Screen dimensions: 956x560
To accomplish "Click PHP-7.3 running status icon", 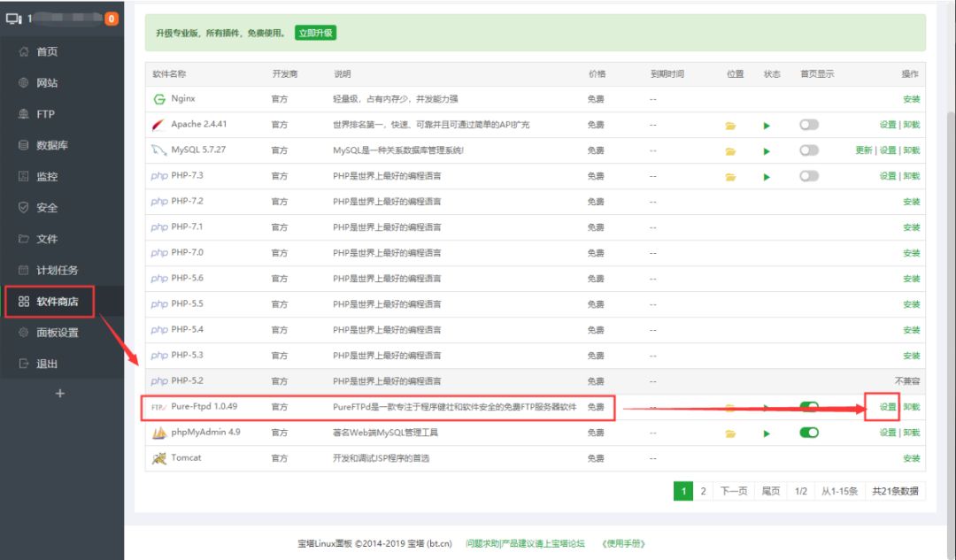I will (767, 177).
